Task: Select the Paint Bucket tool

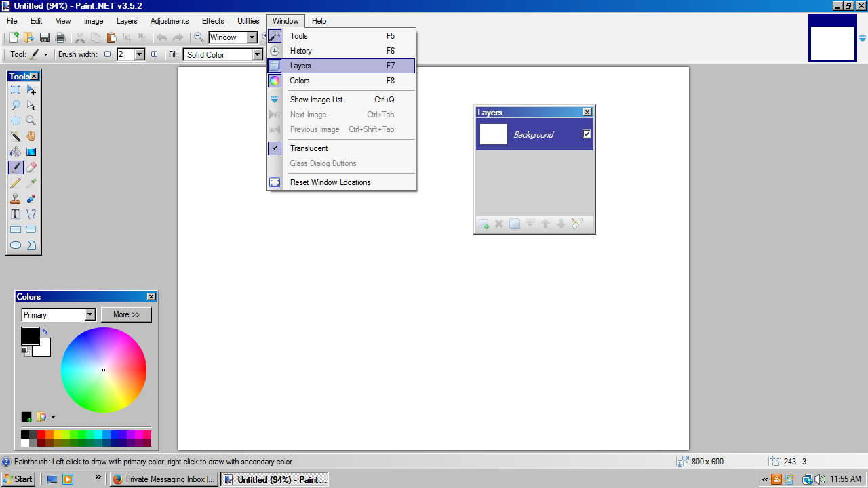Action: [15, 152]
